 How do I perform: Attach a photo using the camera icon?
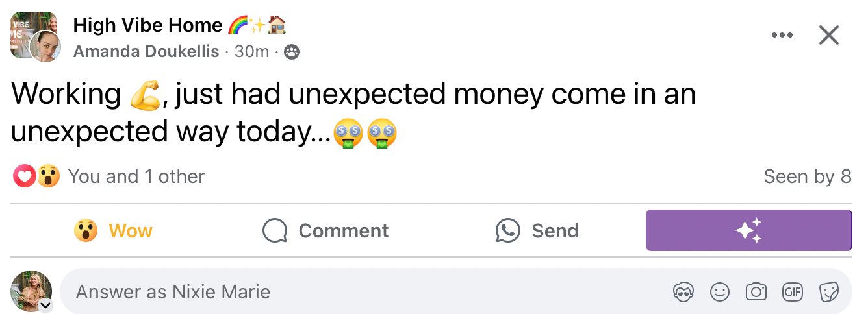(x=756, y=292)
